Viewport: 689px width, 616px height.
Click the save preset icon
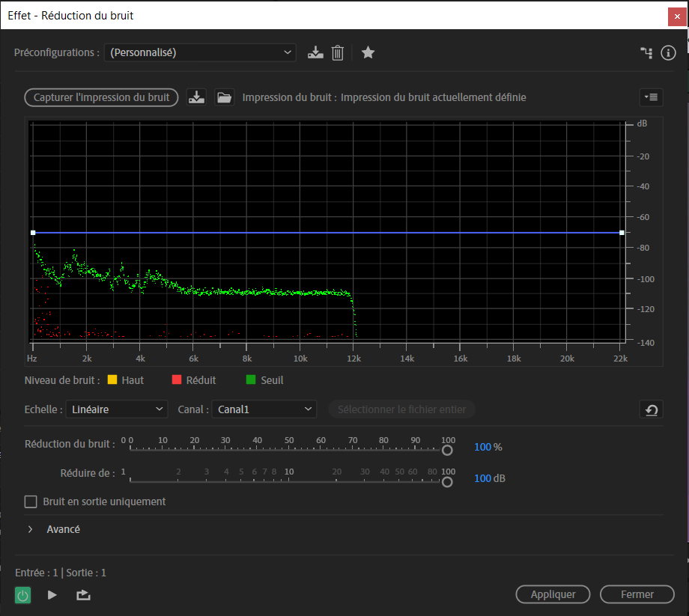tap(315, 52)
